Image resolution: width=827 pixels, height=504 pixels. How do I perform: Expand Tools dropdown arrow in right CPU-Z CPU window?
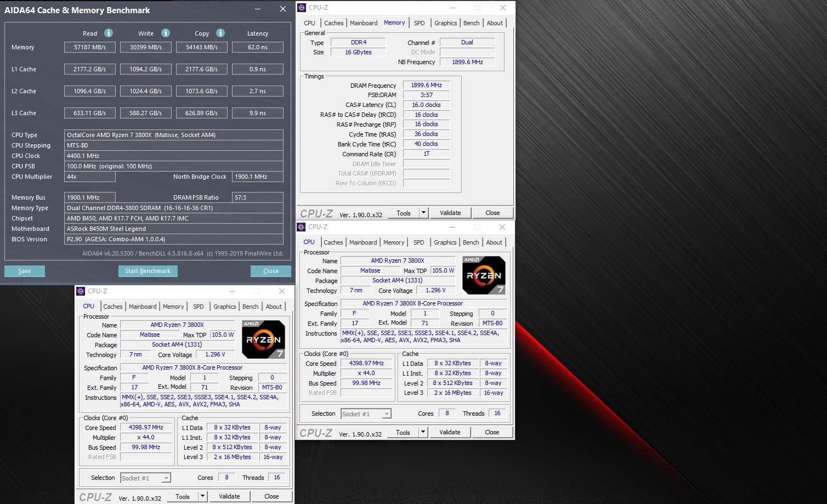pos(423,432)
